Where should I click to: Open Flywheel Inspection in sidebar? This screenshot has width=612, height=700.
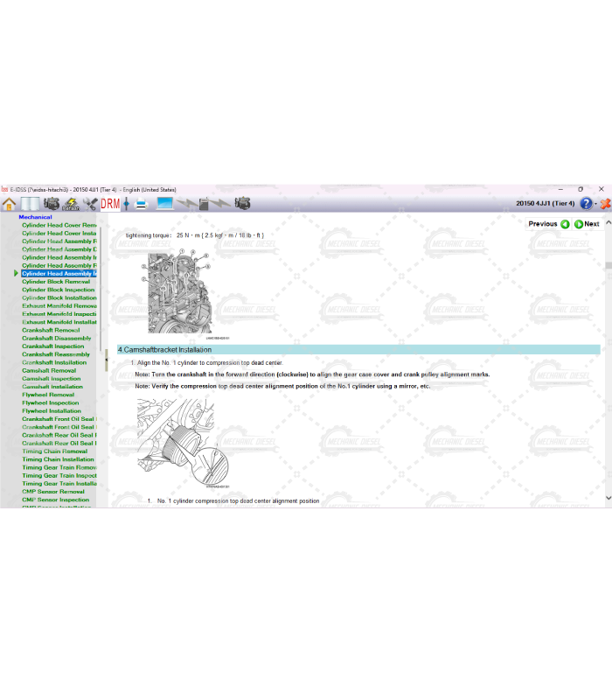coord(51,403)
